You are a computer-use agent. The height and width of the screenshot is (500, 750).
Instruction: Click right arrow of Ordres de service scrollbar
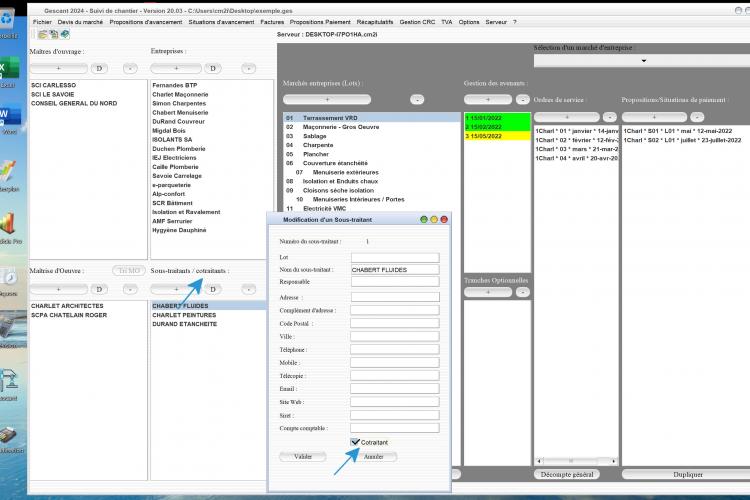coord(614,461)
